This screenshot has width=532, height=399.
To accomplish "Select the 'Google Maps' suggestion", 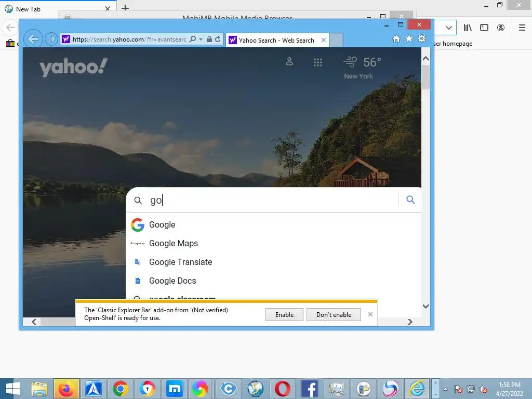I will pyautogui.click(x=273, y=243).
